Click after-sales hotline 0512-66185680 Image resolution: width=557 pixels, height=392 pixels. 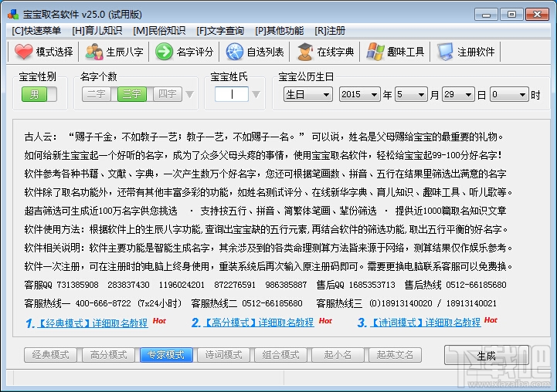(476, 285)
